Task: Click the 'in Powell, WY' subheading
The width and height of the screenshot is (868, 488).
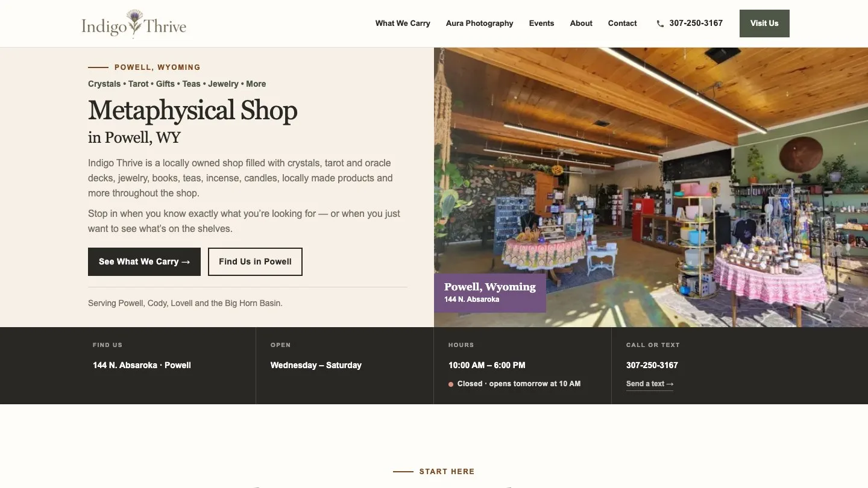Action: point(134,137)
